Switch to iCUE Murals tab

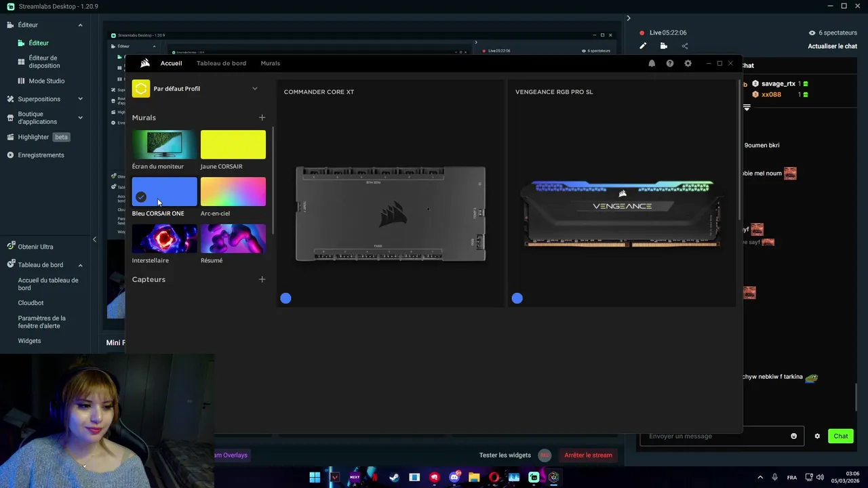tap(270, 63)
